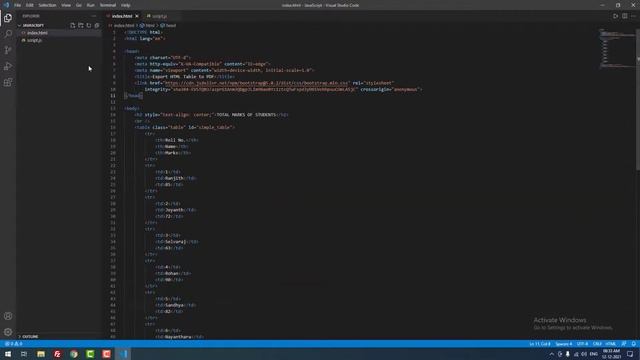Click UTF-8 encoding in status bar
Image resolution: width=640 pixels, height=360 pixels.
click(x=582, y=344)
